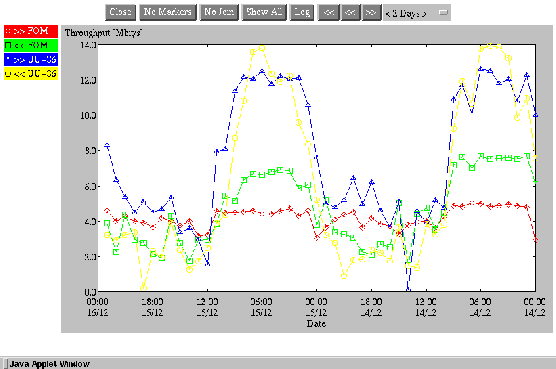Viewport: 556px width, 369px height.
Task: Click the 14.0 y-axis value
Action: (x=88, y=45)
